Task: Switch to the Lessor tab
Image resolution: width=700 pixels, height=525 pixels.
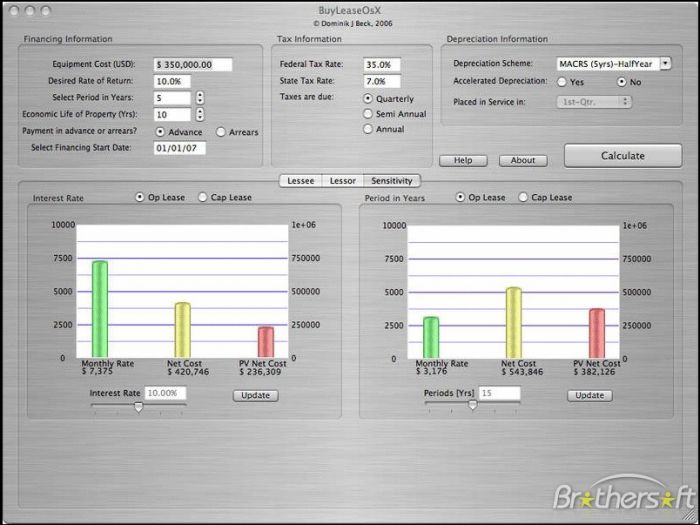Action: (x=343, y=181)
